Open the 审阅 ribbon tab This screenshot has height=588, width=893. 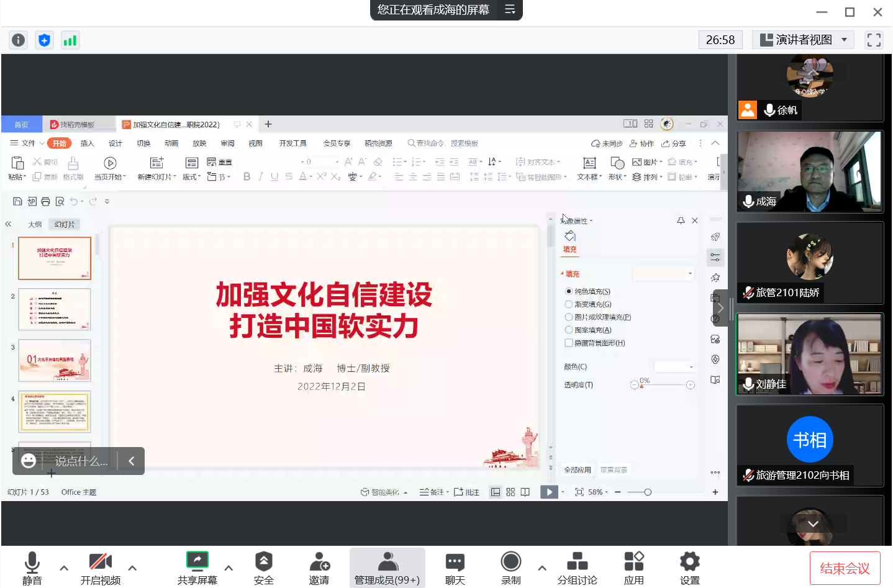click(x=227, y=143)
